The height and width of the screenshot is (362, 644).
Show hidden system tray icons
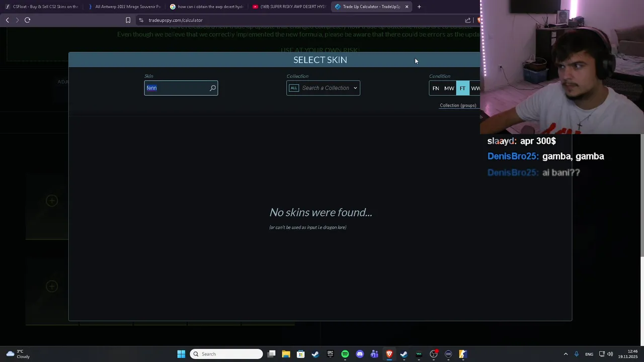[x=566, y=354]
